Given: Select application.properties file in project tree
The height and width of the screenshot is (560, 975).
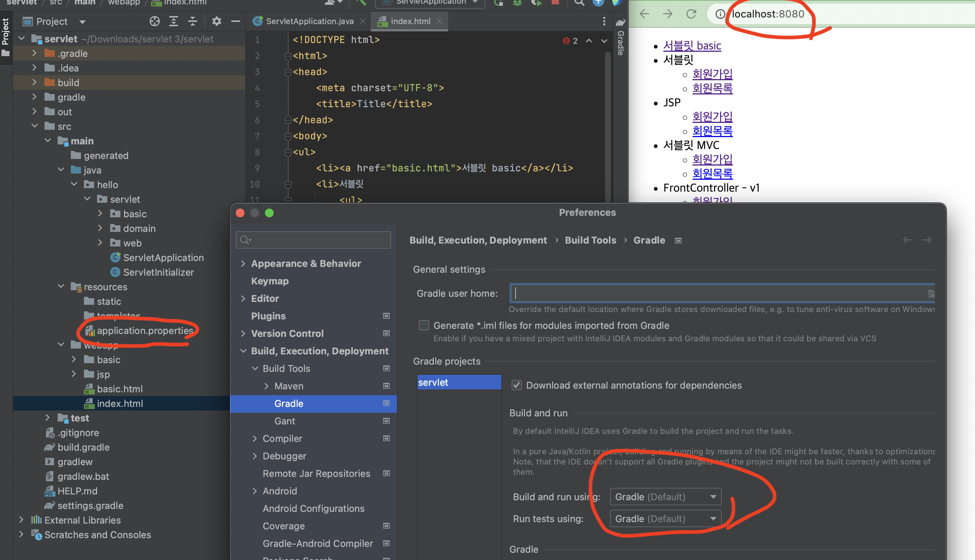Looking at the screenshot, I should (144, 330).
